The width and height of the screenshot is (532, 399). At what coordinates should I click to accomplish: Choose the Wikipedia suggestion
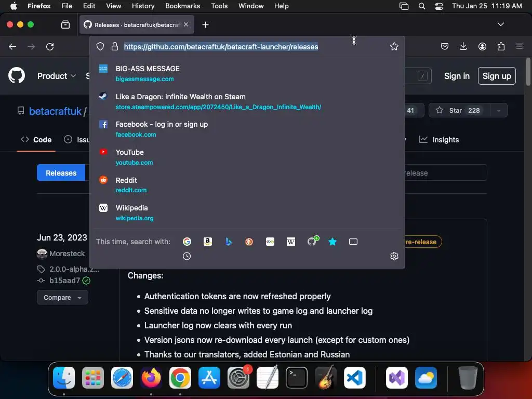(x=247, y=212)
